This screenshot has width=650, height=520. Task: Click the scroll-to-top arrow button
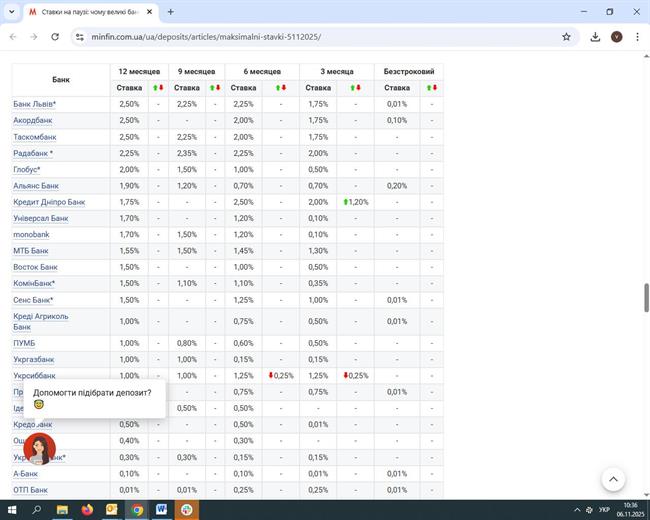click(x=613, y=479)
